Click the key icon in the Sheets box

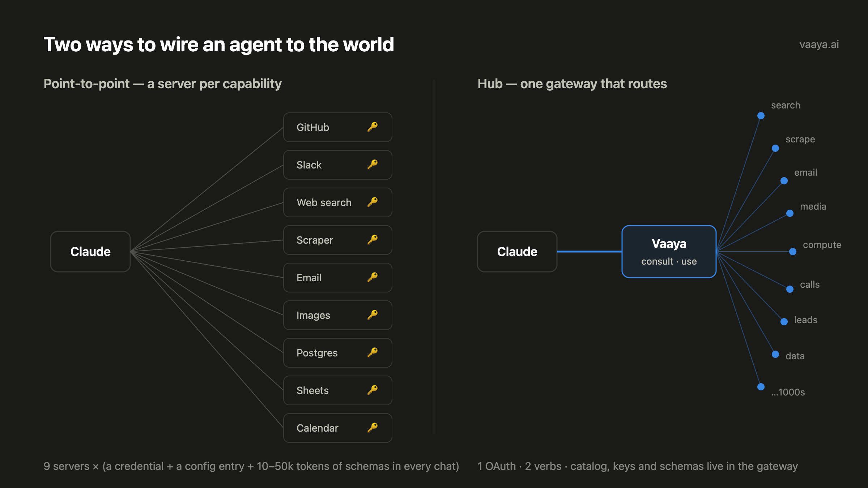(373, 390)
